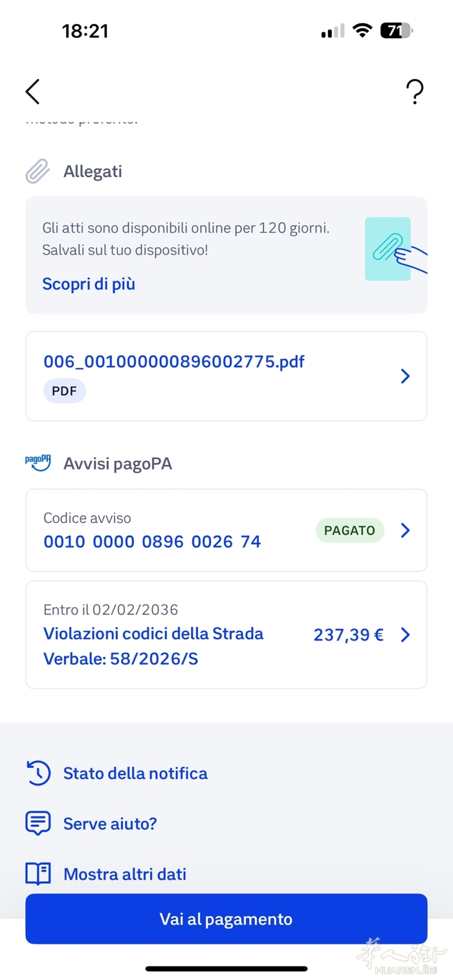The width and height of the screenshot is (453, 980).
Task: Open Violazioni codici della Strada notice
Action: (153, 634)
